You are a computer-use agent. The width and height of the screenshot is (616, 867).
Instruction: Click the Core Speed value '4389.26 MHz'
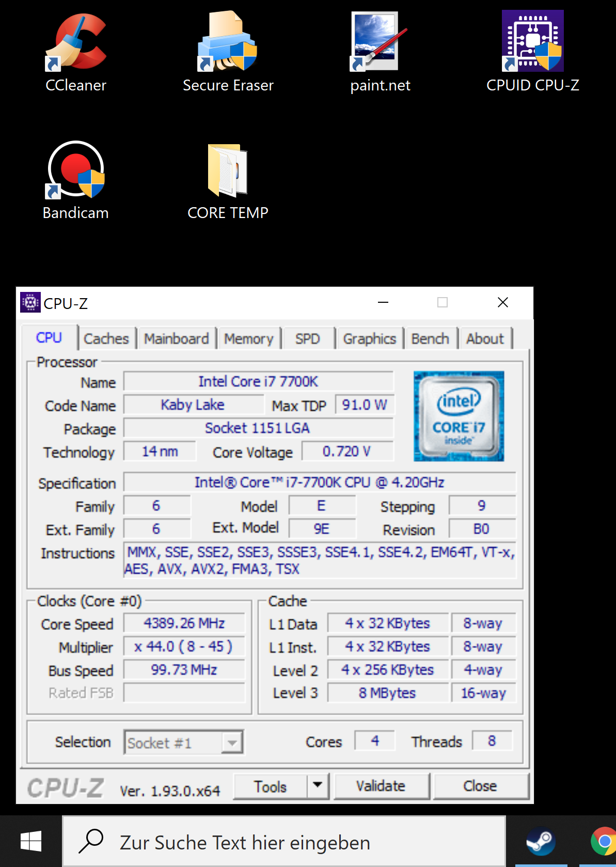coord(184,623)
